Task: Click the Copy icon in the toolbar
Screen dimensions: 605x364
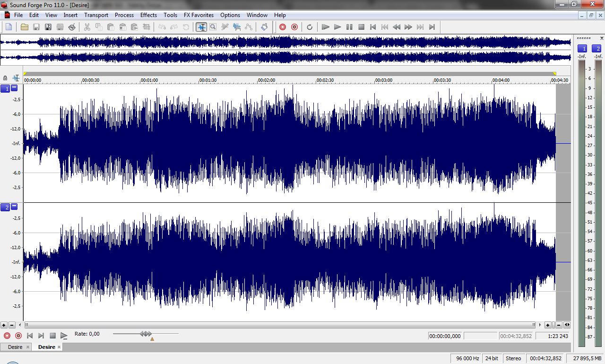Action: point(99,27)
